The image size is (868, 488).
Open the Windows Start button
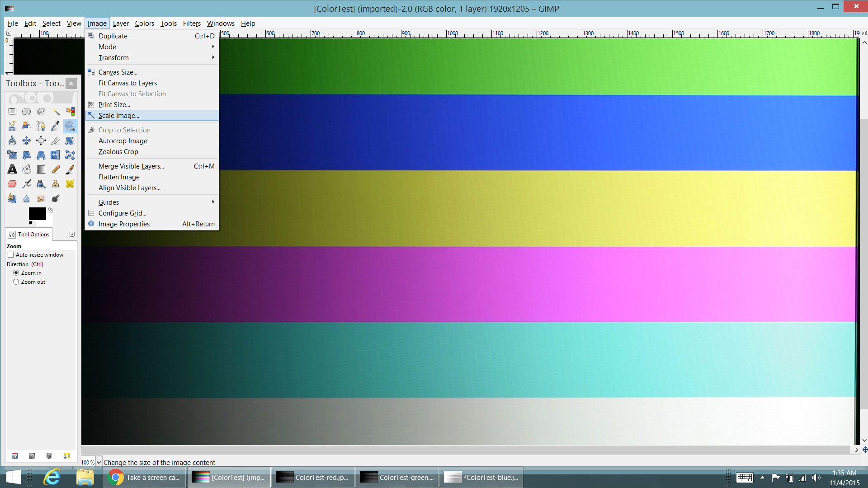[x=14, y=478]
